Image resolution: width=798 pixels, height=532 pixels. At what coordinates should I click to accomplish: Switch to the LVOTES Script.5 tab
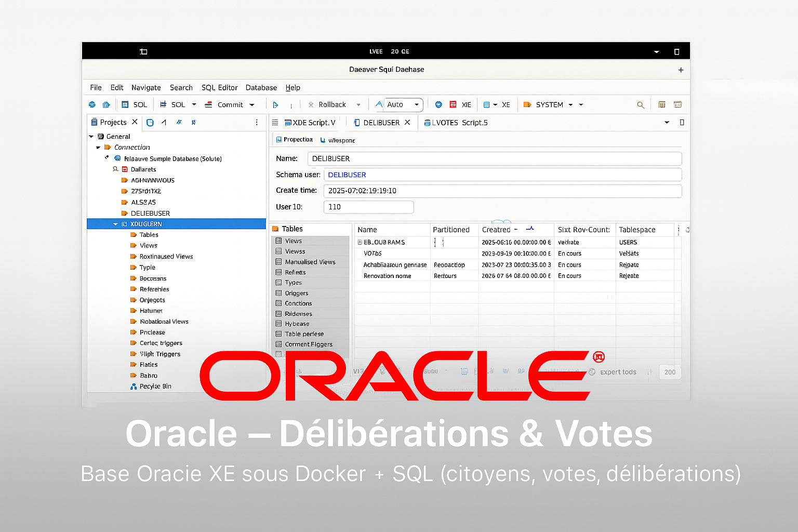click(x=456, y=123)
